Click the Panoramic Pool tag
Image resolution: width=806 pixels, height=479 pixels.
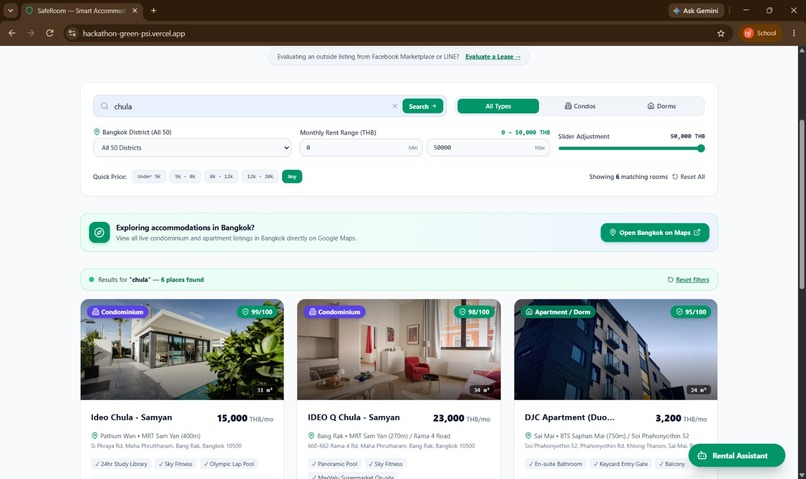point(335,464)
